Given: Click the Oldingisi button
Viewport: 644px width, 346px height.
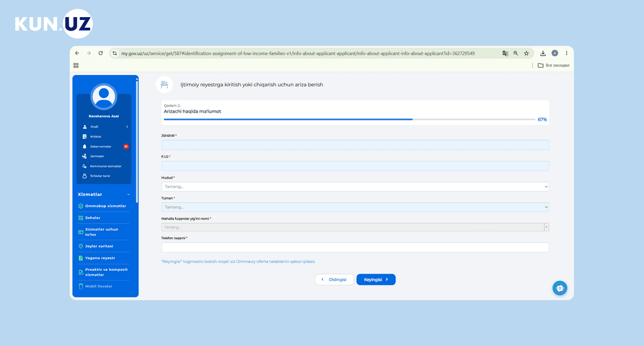Looking at the screenshot, I should tap(334, 279).
